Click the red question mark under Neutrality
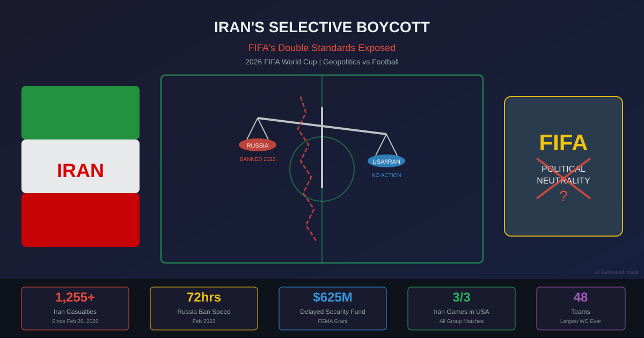 563,196
